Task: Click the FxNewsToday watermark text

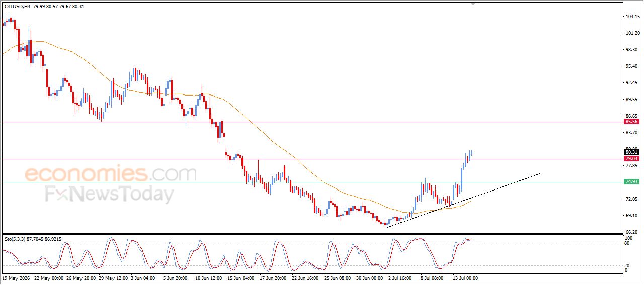Action: tap(110, 194)
